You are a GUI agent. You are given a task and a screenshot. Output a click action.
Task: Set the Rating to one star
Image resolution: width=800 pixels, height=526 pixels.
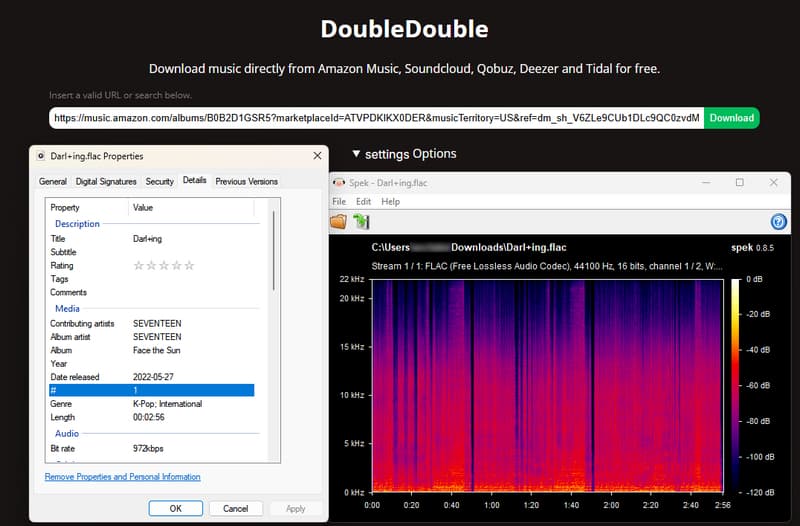coord(138,265)
